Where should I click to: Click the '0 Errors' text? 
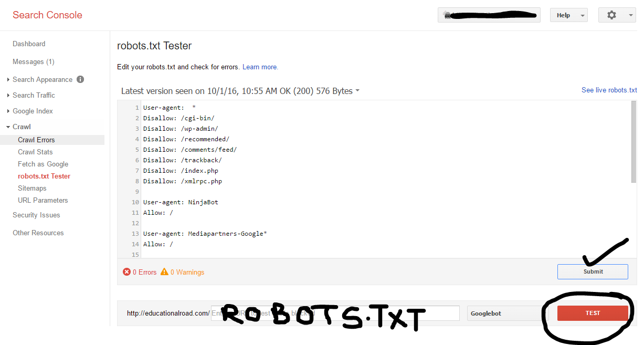144,273
